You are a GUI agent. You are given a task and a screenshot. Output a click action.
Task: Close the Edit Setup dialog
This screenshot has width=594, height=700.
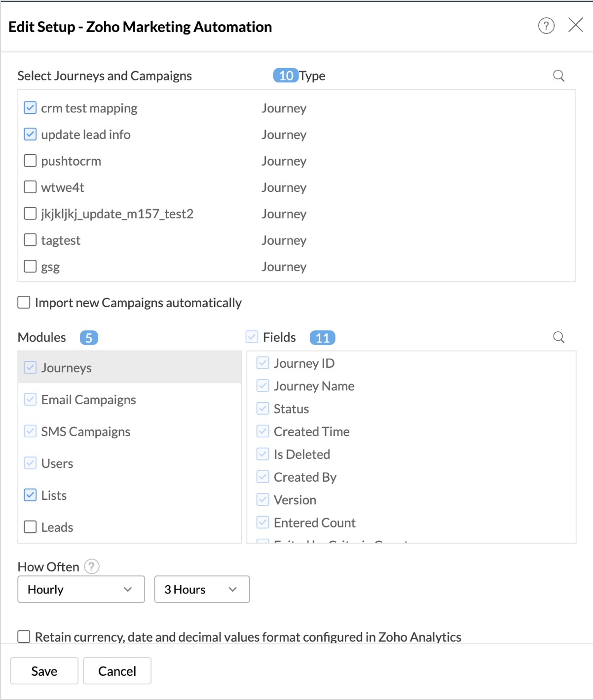[x=575, y=25]
